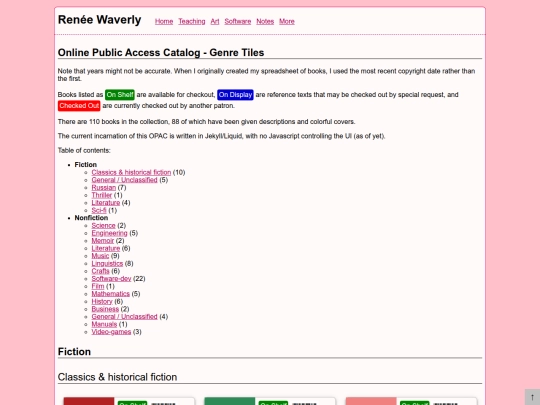Open the Home nav link
Viewport: 540px width, 405px height.
164,21
